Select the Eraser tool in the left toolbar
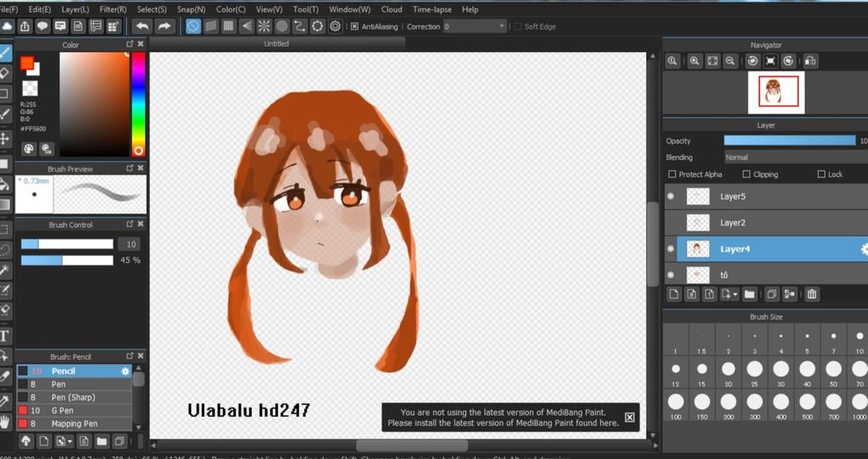 click(x=5, y=73)
